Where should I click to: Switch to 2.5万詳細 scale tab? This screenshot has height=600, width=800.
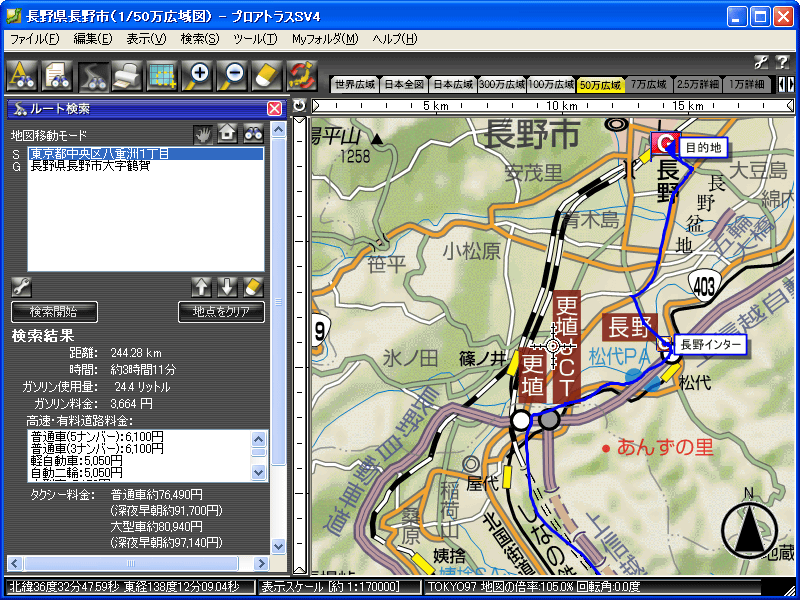[698, 85]
